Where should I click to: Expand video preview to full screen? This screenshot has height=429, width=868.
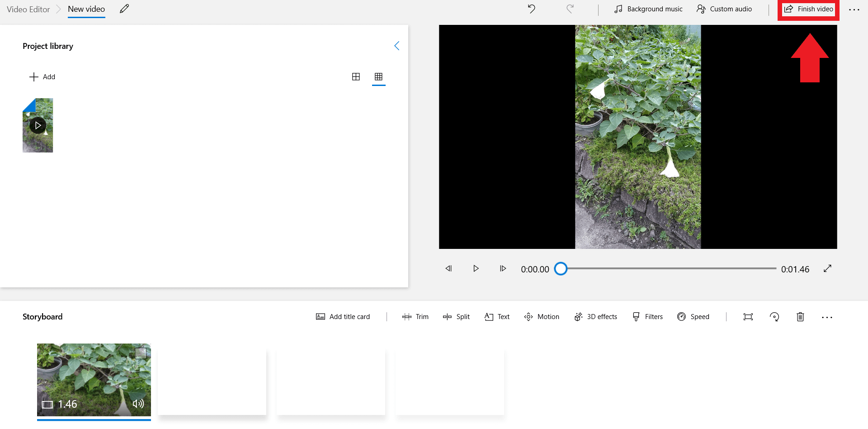827,269
